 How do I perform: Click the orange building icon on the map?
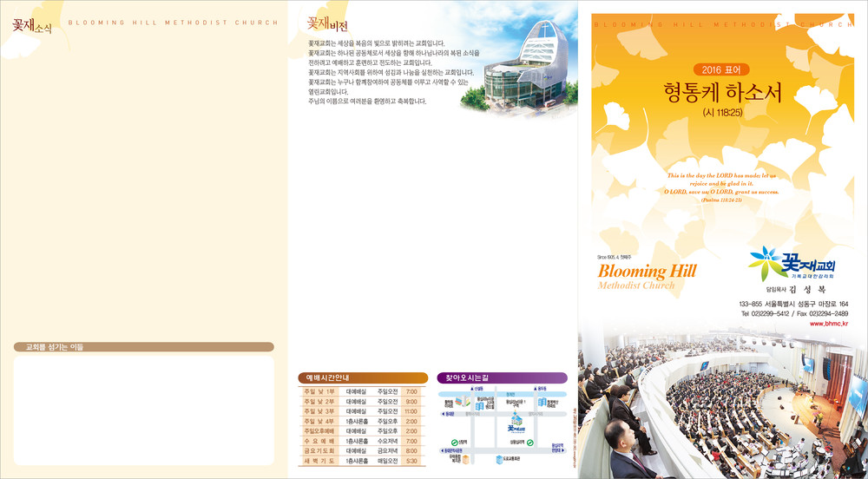point(465,460)
